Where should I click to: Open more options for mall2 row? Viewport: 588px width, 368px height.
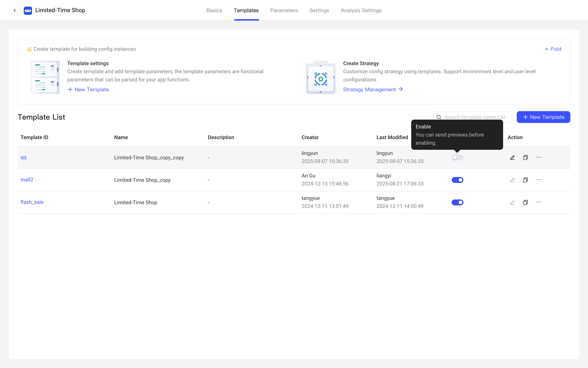539,180
